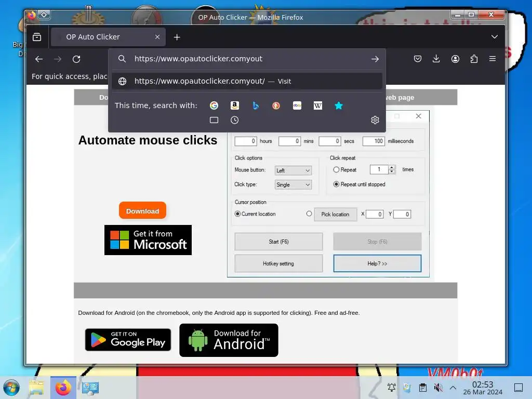Open the Get it from Microsoft badge
The width and height of the screenshot is (532, 399).
pyautogui.click(x=148, y=240)
